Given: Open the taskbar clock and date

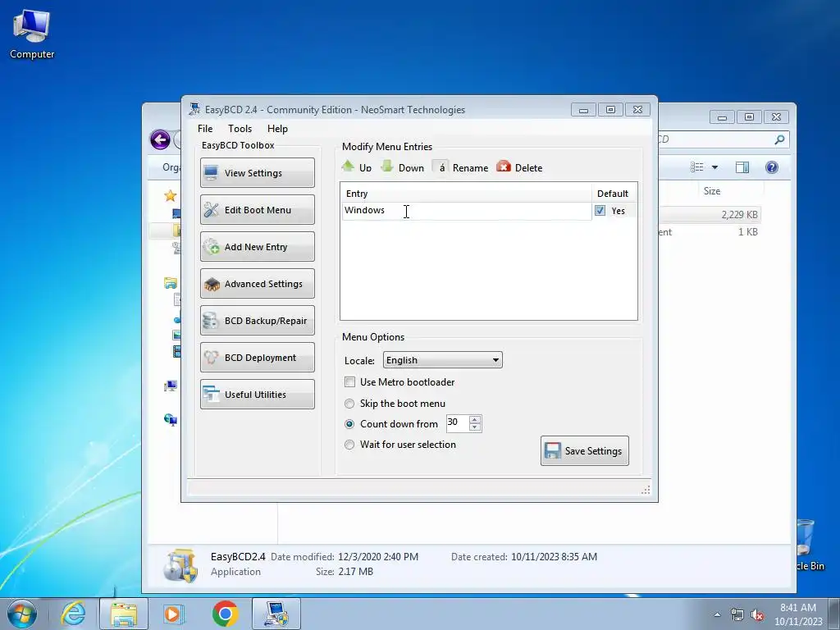Looking at the screenshot, I should [798, 614].
